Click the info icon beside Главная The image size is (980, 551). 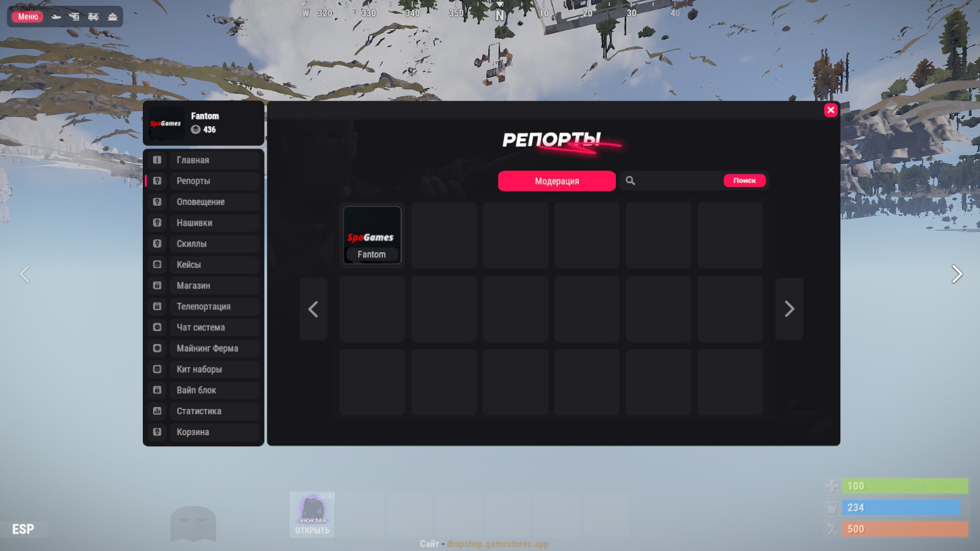tap(157, 160)
